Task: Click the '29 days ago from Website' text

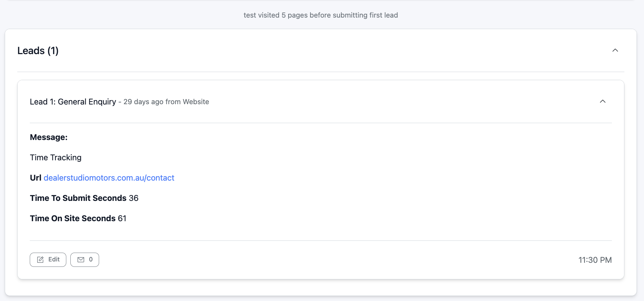Action: tap(166, 102)
